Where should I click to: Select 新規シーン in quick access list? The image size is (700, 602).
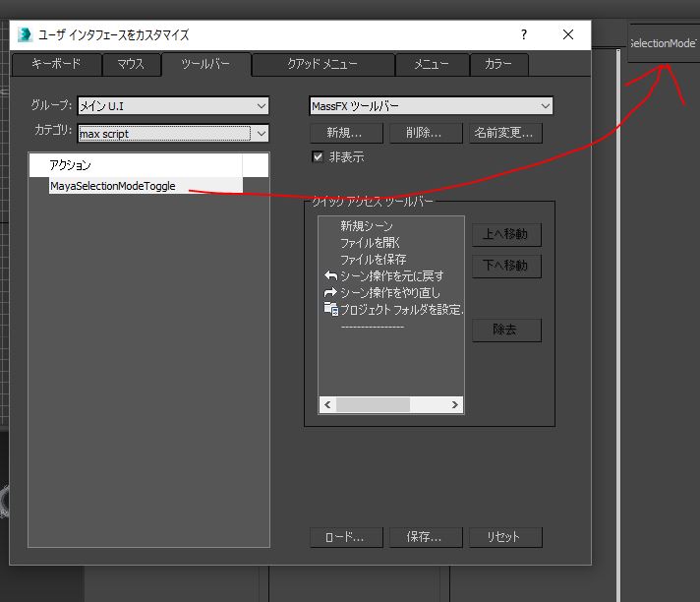click(x=367, y=226)
